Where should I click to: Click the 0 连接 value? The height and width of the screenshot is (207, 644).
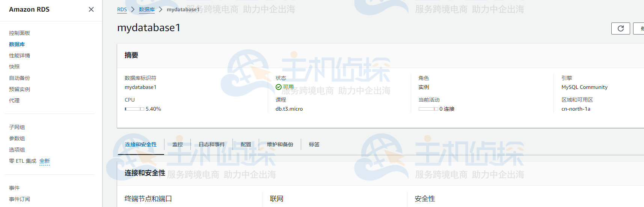point(447,109)
